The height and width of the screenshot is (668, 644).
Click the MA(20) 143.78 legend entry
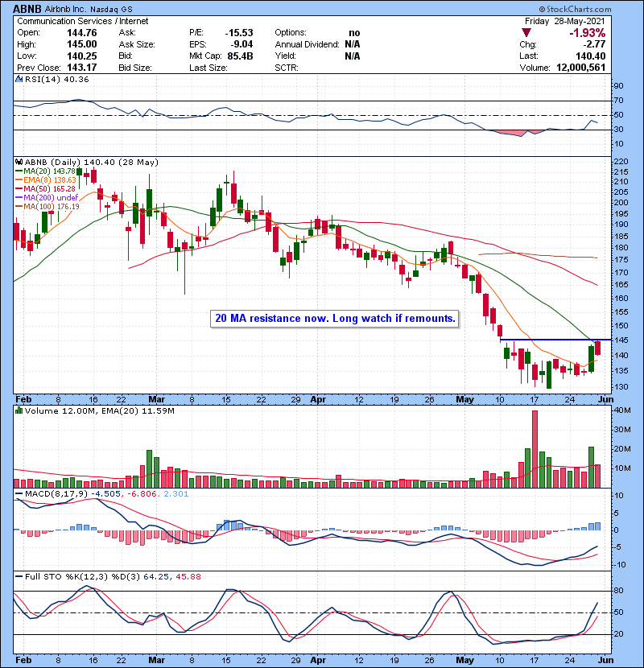(x=45, y=171)
